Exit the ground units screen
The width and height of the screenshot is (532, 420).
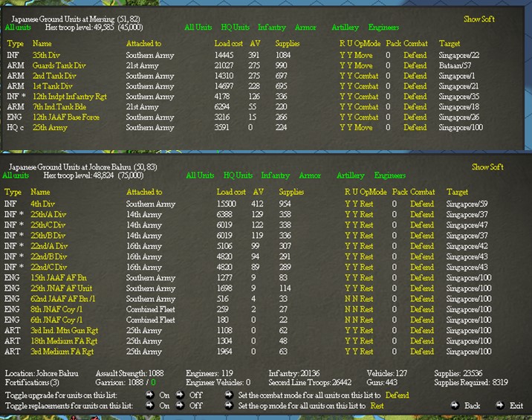tap(516, 406)
